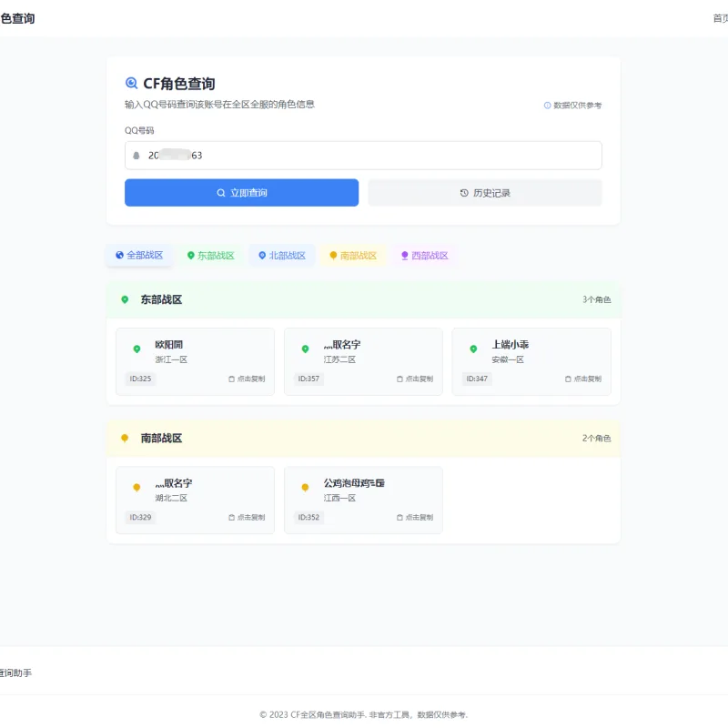Copy ID via 点击复制 on the 欧阳開 card
This screenshot has width=728, height=728.
[x=247, y=379]
